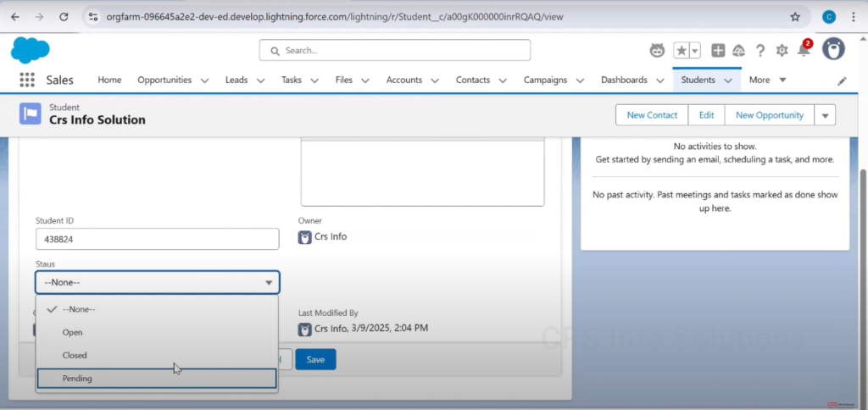Click the Save button
Viewport: 868px width, 410px height.
coord(315,359)
